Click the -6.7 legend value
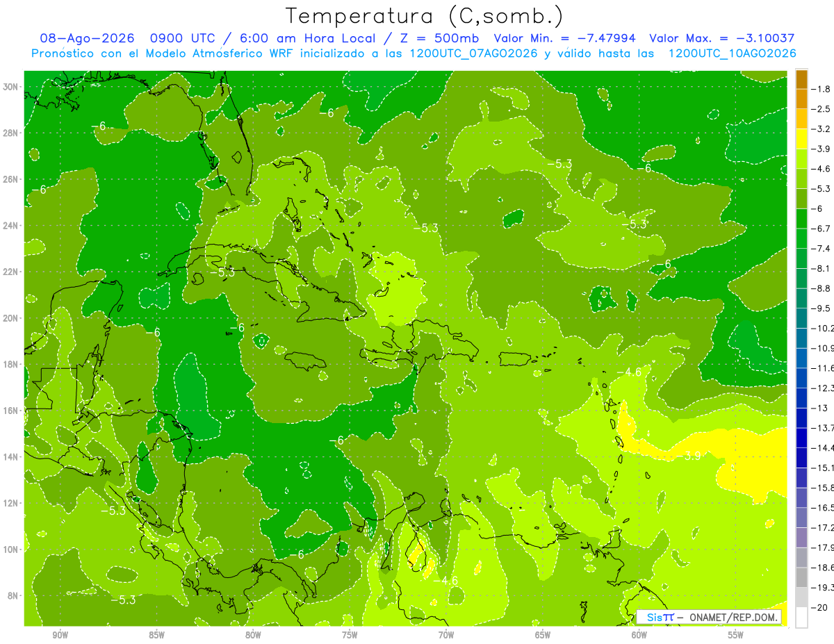 pyautogui.click(x=821, y=229)
